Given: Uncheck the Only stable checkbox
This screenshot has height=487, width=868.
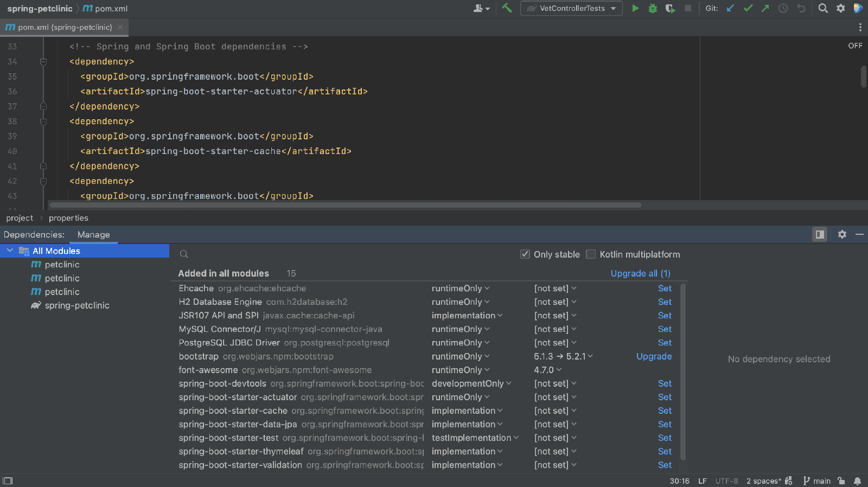Looking at the screenshot, I should click(525, 254).
